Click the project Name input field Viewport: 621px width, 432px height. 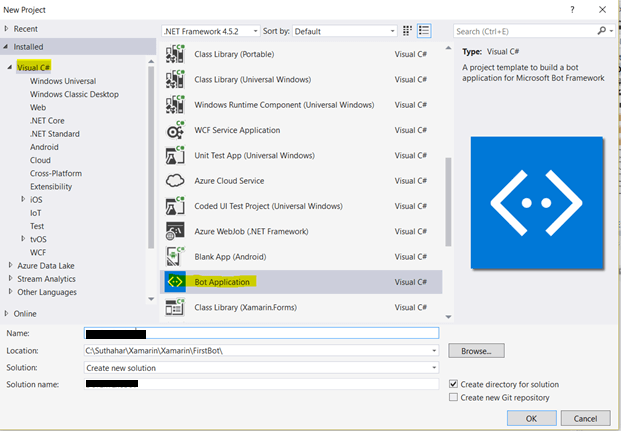(261, 333)
